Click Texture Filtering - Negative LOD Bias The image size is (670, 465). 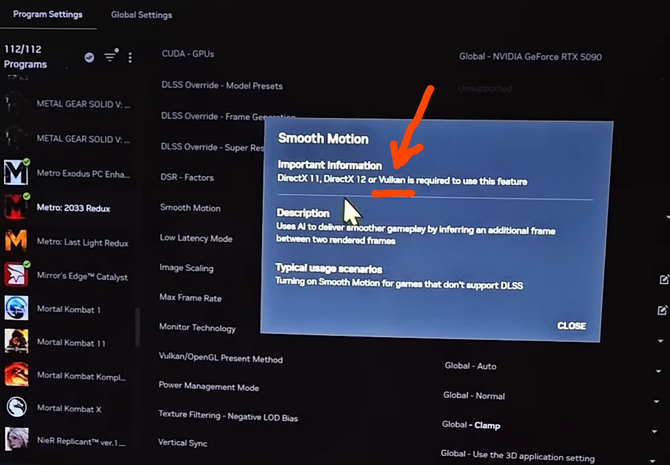pyautogui.click(x=228, y=416)
